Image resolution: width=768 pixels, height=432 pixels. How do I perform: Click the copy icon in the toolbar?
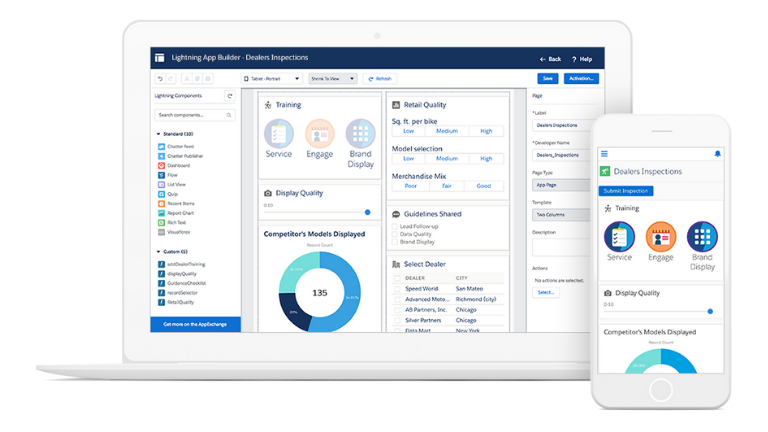coord(197,79)
